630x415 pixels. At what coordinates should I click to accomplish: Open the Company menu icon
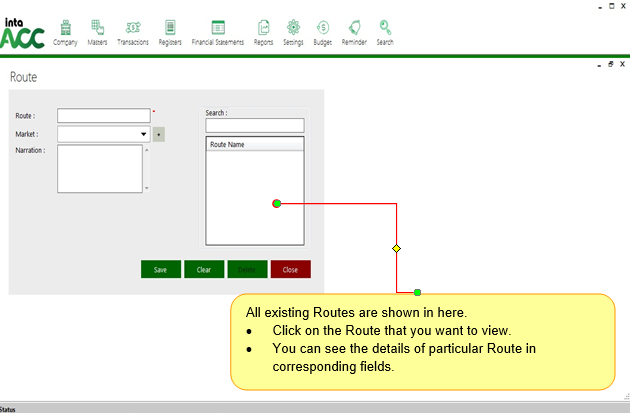point(65,31)
